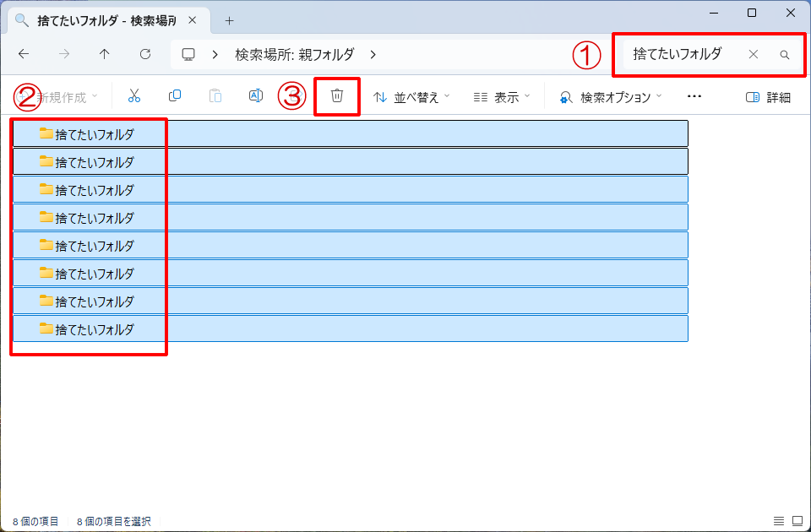Clear search text with X button
Screen dimensions: 811x532
[754, 54]
